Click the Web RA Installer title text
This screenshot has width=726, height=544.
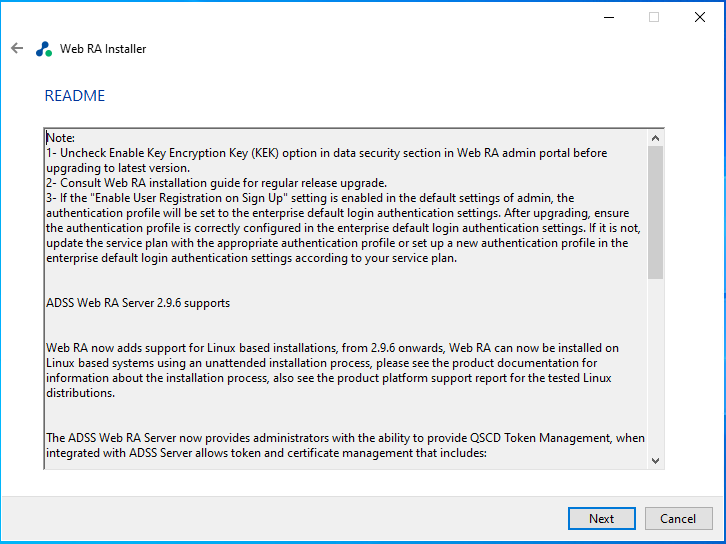(x=103, y=48)
